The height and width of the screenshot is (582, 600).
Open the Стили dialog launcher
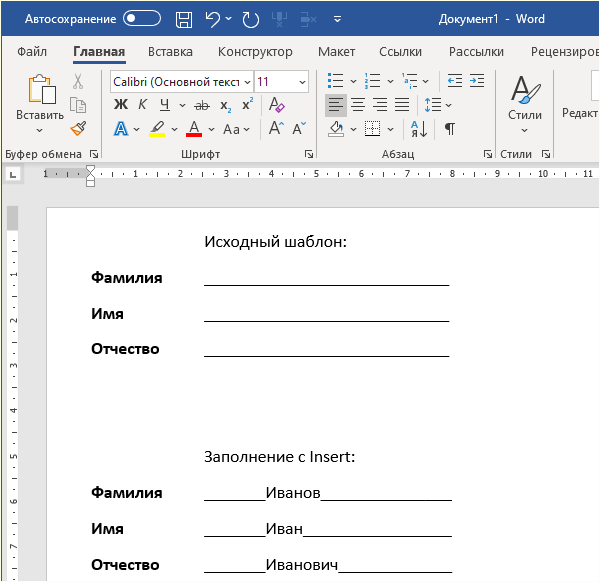546,154
